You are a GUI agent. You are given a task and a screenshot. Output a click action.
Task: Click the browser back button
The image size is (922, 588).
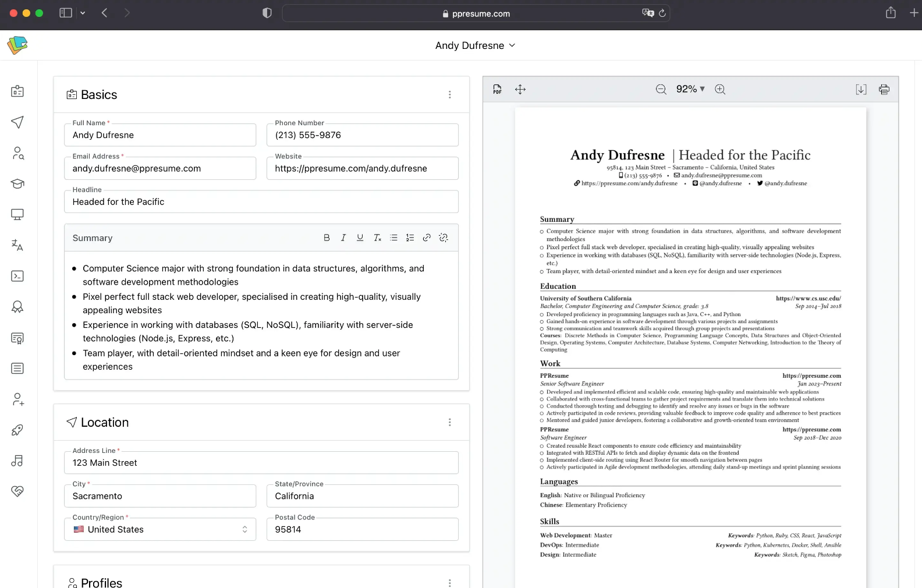click(x=105, y=13)
